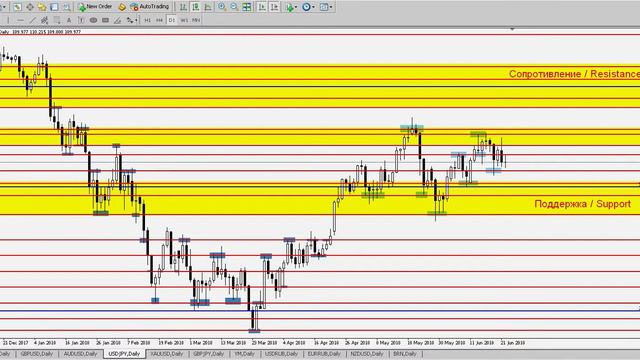The width and height of the screenshot is (640, 360).
Task: Select the 'Сопротивление / Resistance' text label
Action: tap(574, 74)
